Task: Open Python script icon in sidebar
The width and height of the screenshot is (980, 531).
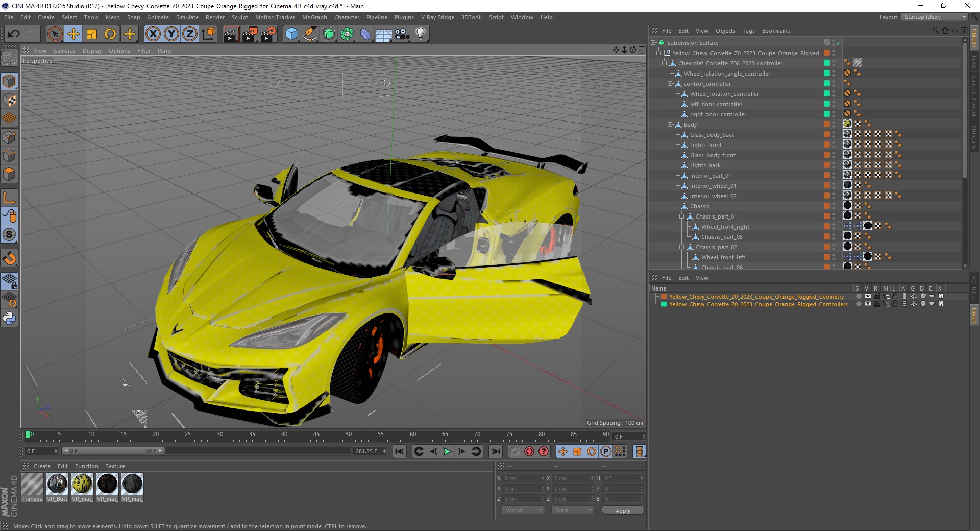Action: 9,319
